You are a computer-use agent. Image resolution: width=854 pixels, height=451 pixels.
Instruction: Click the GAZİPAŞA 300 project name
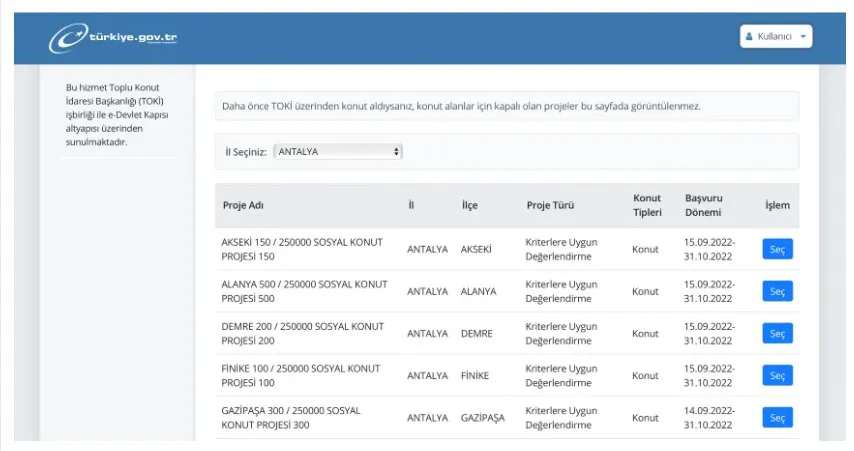(291, 418)
